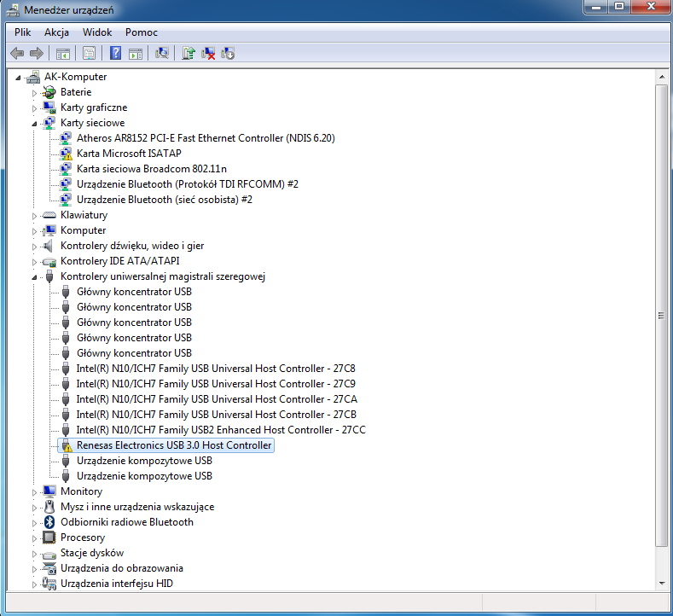Click the Atheros AR8152 network adapter icon

(x=66, y=138)
